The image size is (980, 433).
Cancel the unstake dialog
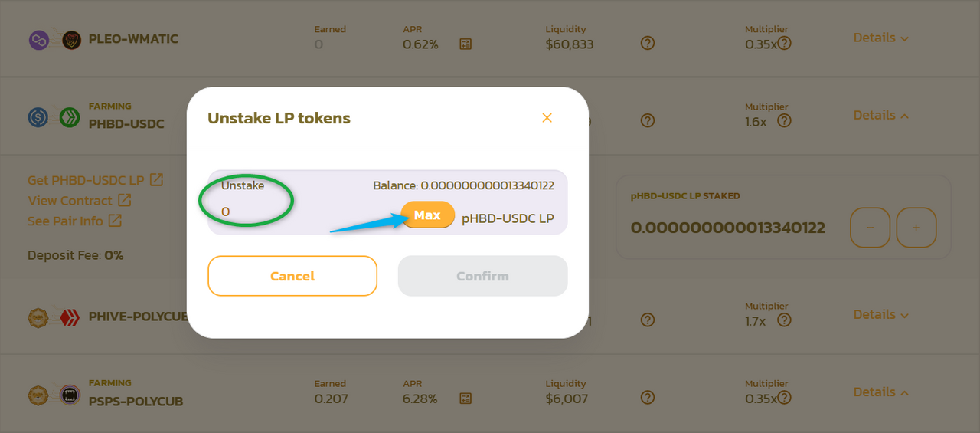(x=292, y=276)
